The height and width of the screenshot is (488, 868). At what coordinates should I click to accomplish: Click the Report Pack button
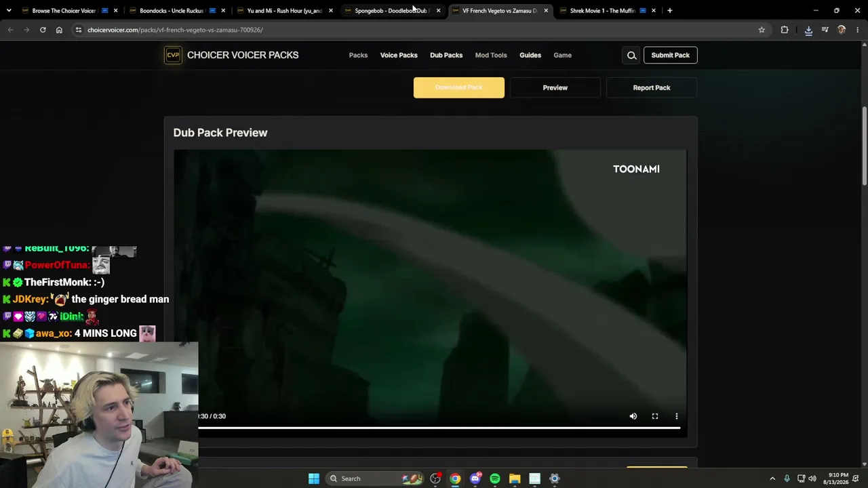point(651,87)
